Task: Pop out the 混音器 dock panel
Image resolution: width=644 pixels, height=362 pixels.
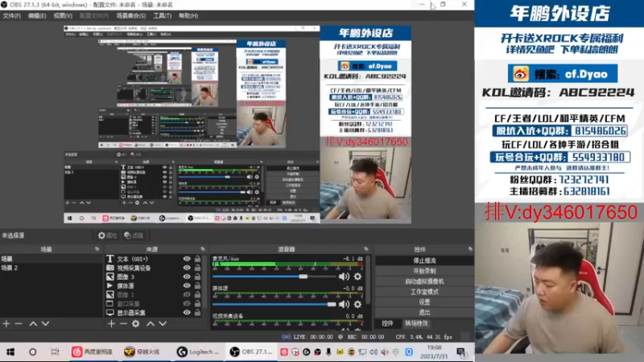Action: 365,249
